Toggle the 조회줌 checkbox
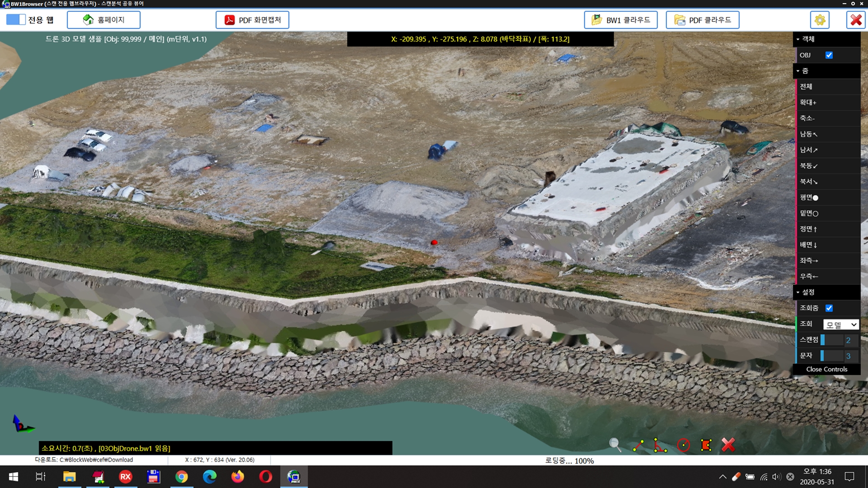 tap(829, 308)
